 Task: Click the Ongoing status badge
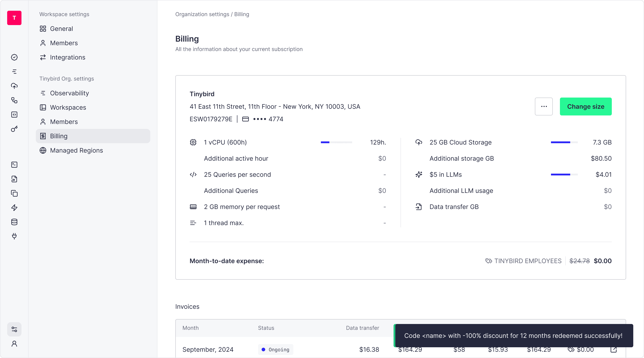[275, 349]
